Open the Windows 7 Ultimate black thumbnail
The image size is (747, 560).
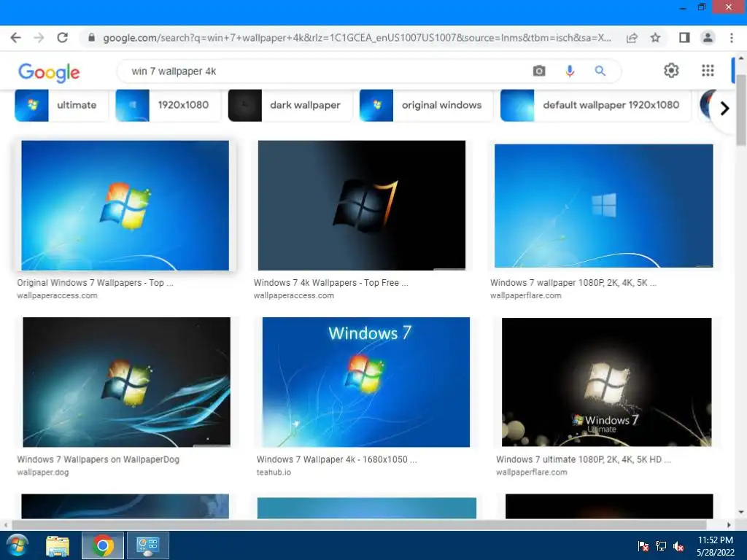[x=606, y=382]
